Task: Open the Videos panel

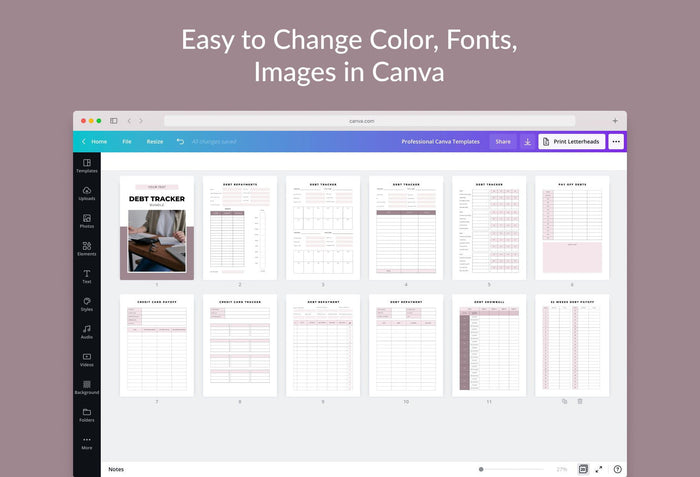Action: 87,360
